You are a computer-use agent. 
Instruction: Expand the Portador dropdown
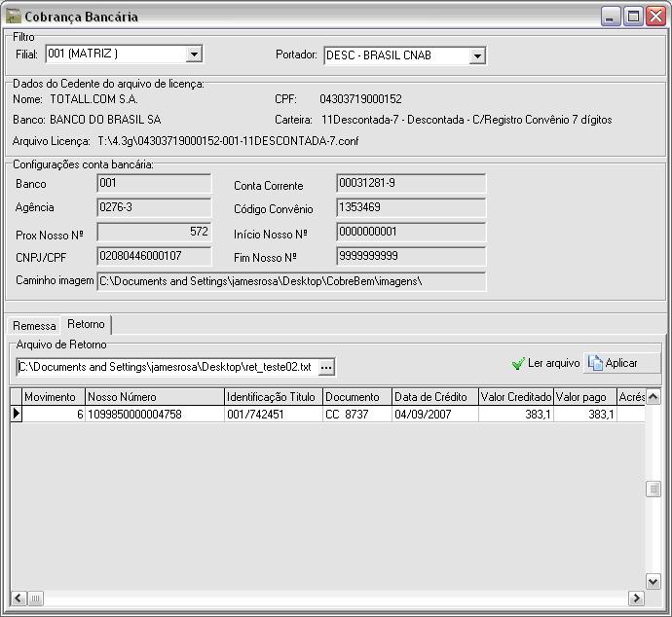pos(477,55)
